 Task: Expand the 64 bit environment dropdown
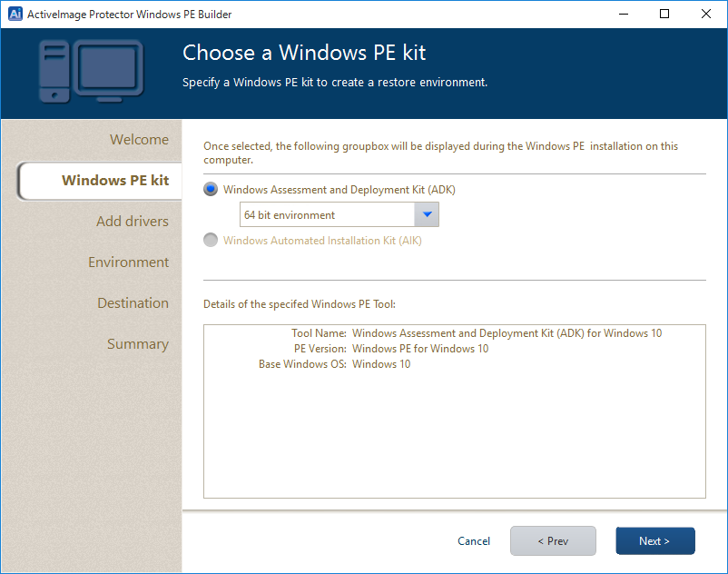(x=427, y=215)
